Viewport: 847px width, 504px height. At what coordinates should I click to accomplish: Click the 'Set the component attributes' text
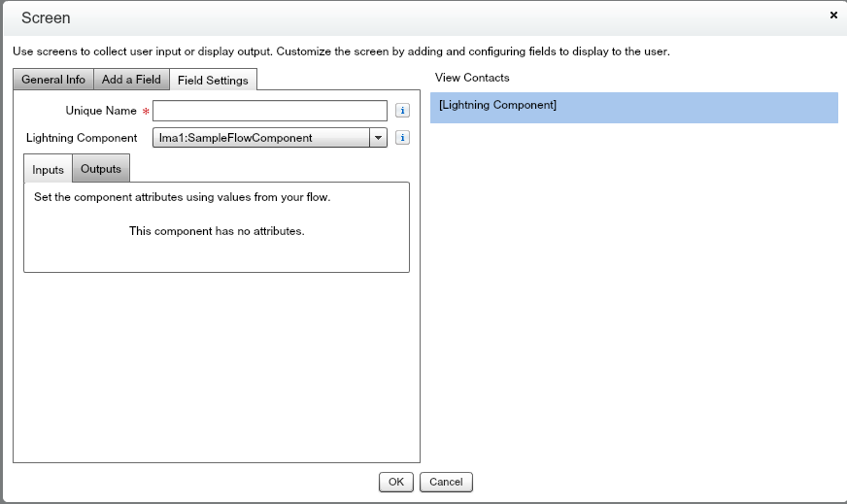coord(182,197)
